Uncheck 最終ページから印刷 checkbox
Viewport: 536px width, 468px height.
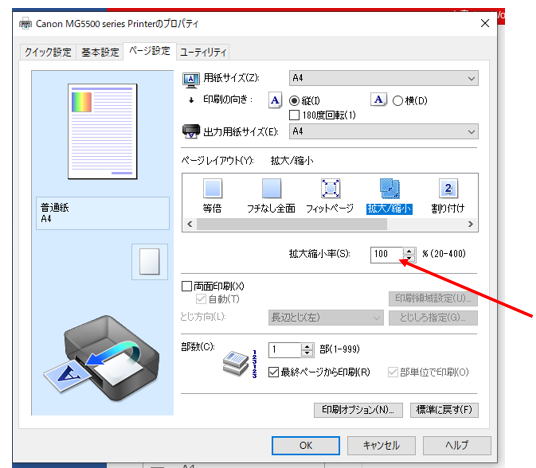tap(273, 372)
